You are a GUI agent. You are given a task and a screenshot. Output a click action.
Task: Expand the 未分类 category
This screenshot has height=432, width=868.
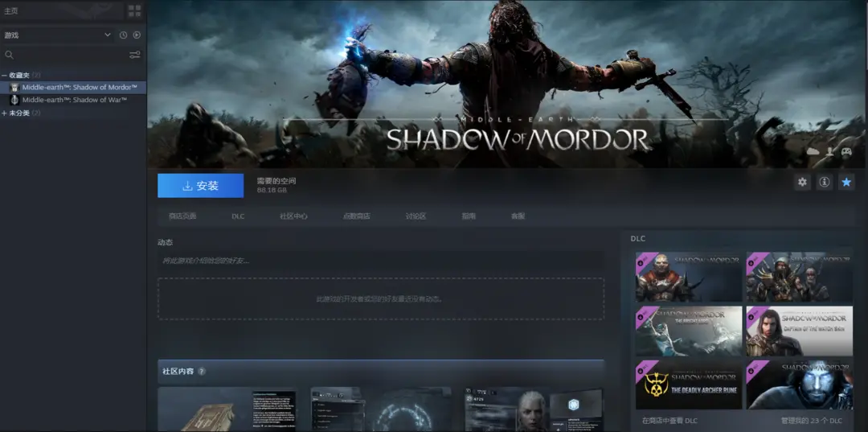click(x=4, y=113)
